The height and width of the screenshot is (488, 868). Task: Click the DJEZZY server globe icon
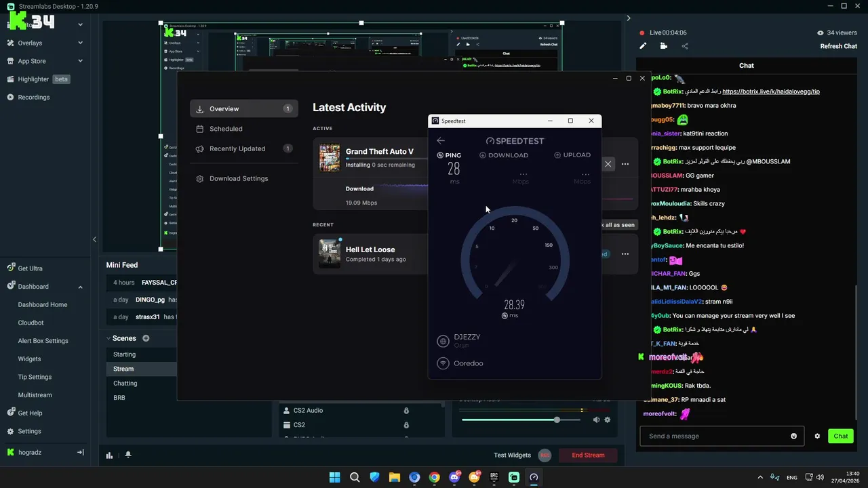[x=443, y=341]
